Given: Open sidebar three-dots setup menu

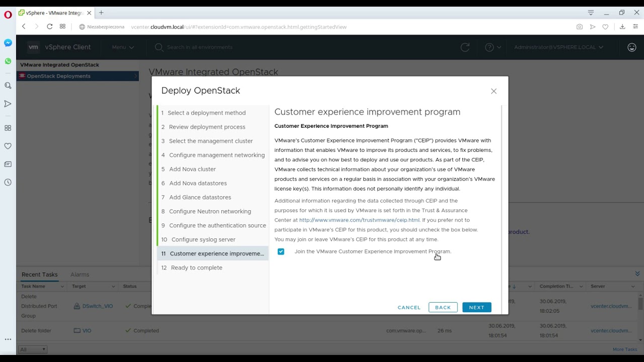Looking at the screenshot, I should click(x=8, y=339).
